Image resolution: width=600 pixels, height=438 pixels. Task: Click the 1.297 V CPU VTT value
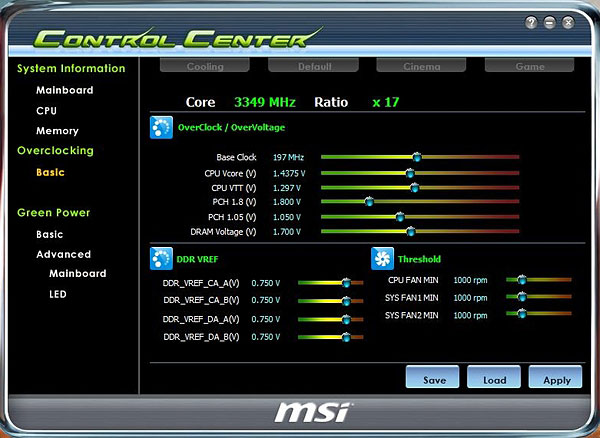pyautogui.click(x=287, y=188)
